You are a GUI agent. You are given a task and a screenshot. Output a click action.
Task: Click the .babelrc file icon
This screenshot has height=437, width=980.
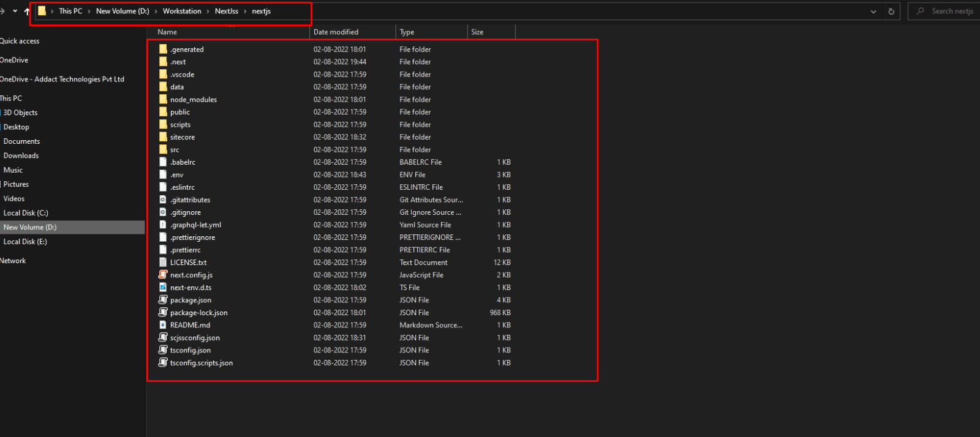pos(163,162)
